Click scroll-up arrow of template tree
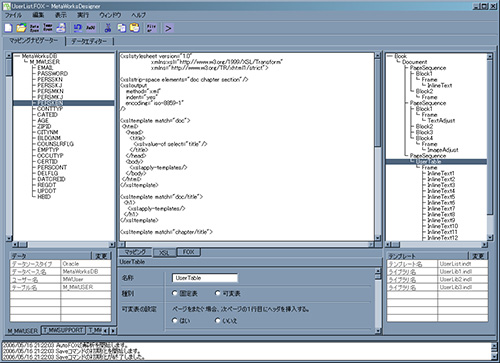 (489, 56)
